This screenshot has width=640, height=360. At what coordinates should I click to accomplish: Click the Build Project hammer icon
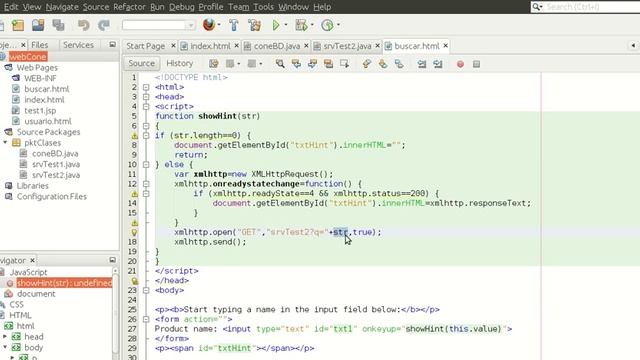(234, 25)
